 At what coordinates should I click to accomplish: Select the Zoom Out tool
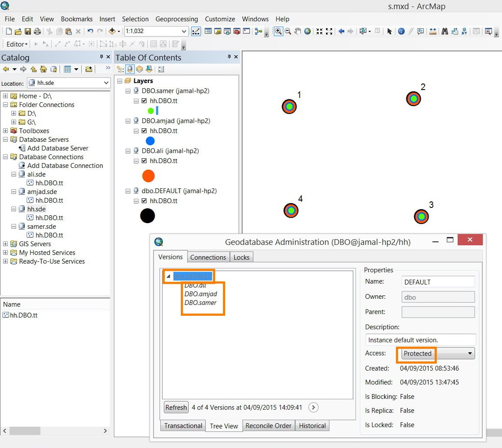click(x=288, y=31)
